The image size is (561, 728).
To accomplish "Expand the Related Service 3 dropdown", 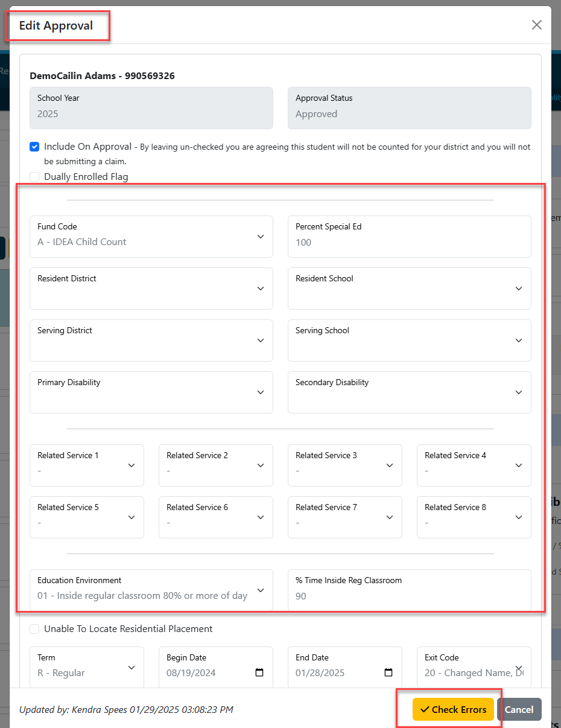I will pyautogui.click(x=345, y=465).
